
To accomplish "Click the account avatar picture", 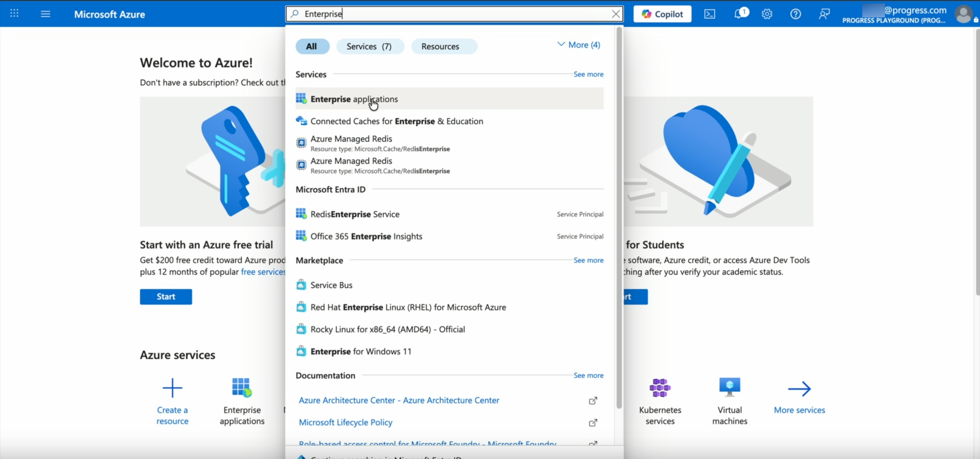I will pyautogui.click(x=963, y=14).
